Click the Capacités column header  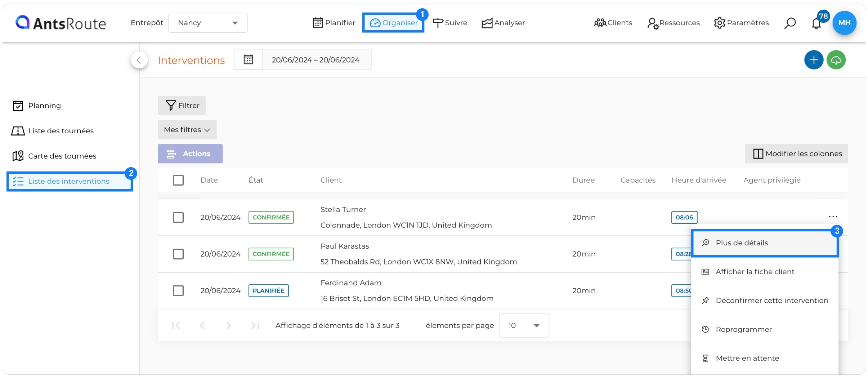coord(638,180)
